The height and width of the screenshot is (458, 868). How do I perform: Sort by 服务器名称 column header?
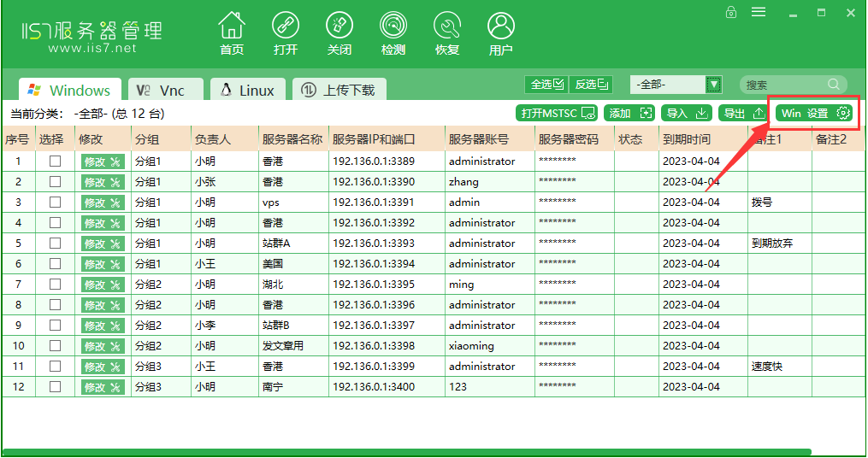click(292, 139)
